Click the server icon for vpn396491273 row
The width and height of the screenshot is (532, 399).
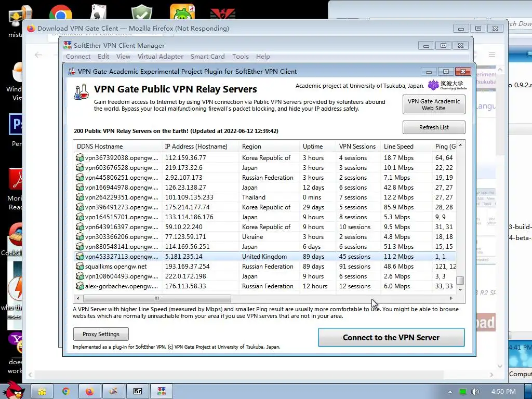pyautogui.click(x=79, y=207)
